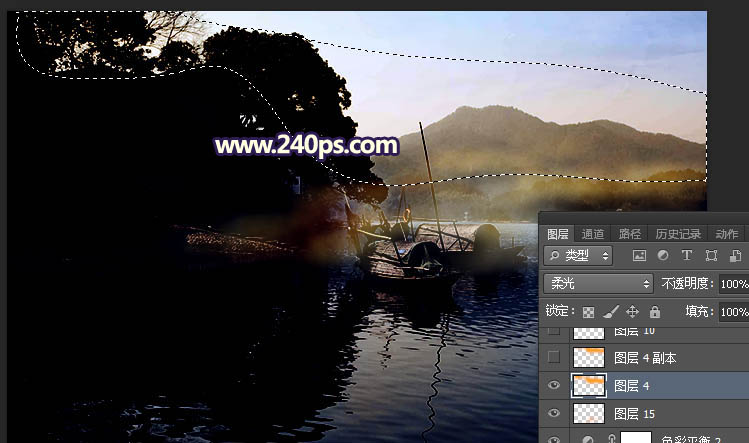The width and height of the screenshot is (749, 443).
Task: Open the 柔光 blend mode dropdown
Action: pyautogui.click(x=598, y=284)
